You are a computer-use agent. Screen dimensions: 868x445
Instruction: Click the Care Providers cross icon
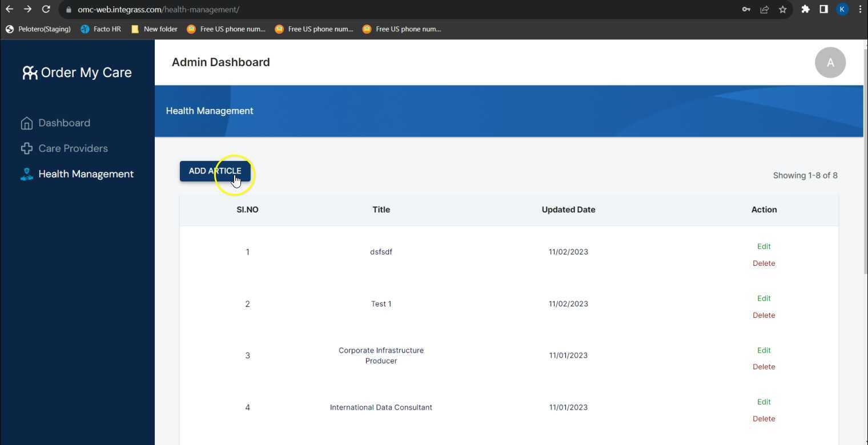[x=26, y=148]
